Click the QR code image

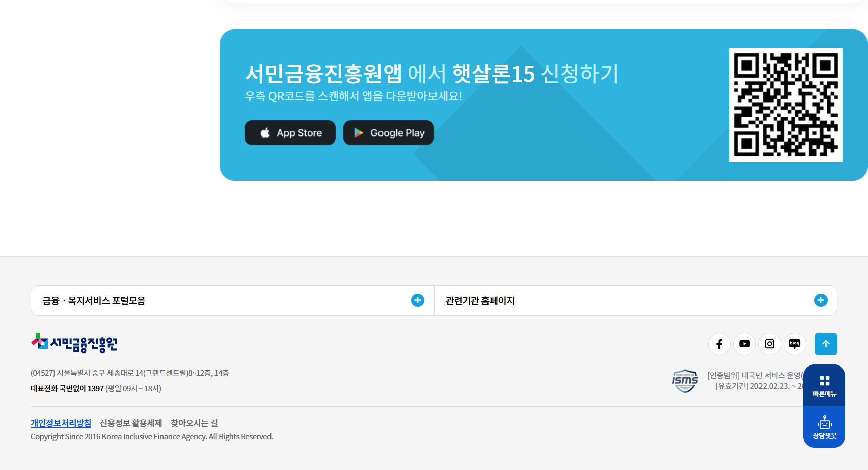pyautogui.click(x=786, y=105)
